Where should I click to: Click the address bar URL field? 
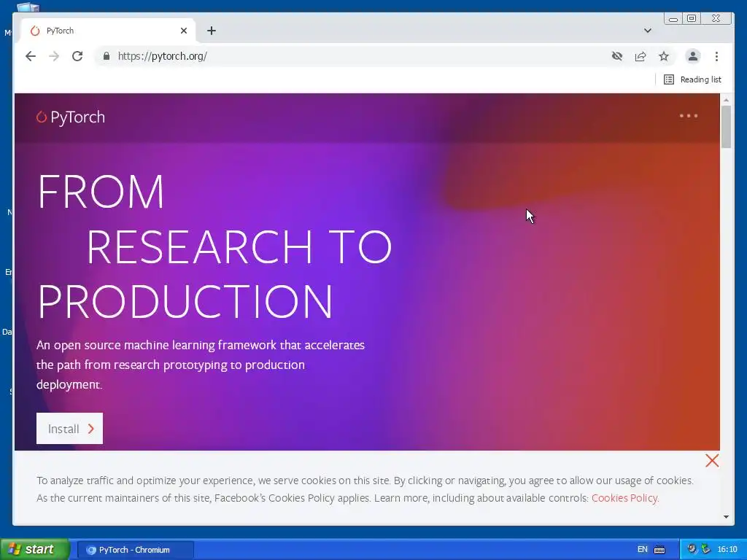tap(352, 56)
